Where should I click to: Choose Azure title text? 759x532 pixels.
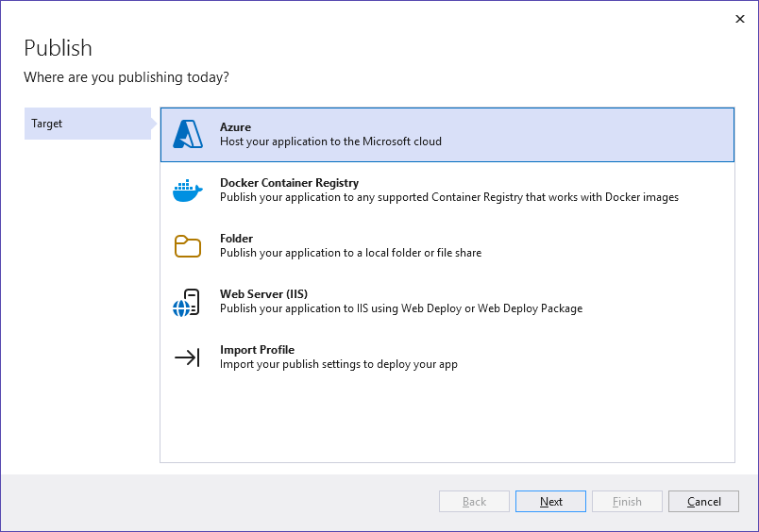[x=235, y=126]
